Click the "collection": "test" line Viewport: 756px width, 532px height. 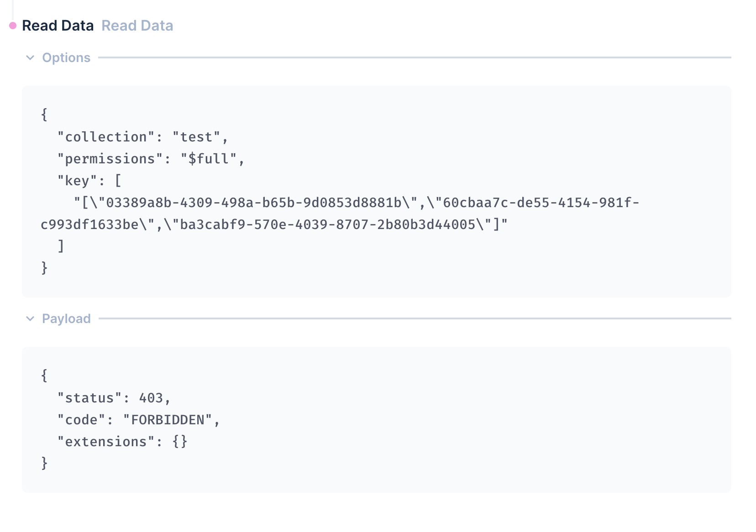[x=142, y=137]
